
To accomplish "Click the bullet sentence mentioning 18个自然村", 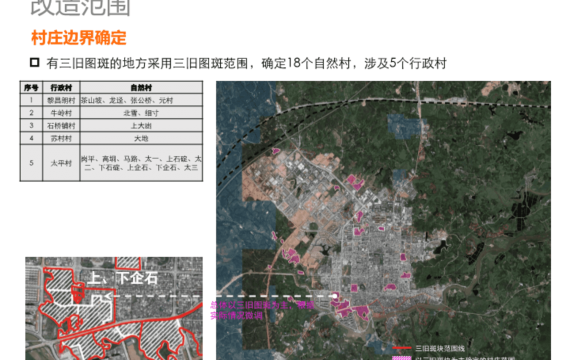I will [x=246, y=63].
